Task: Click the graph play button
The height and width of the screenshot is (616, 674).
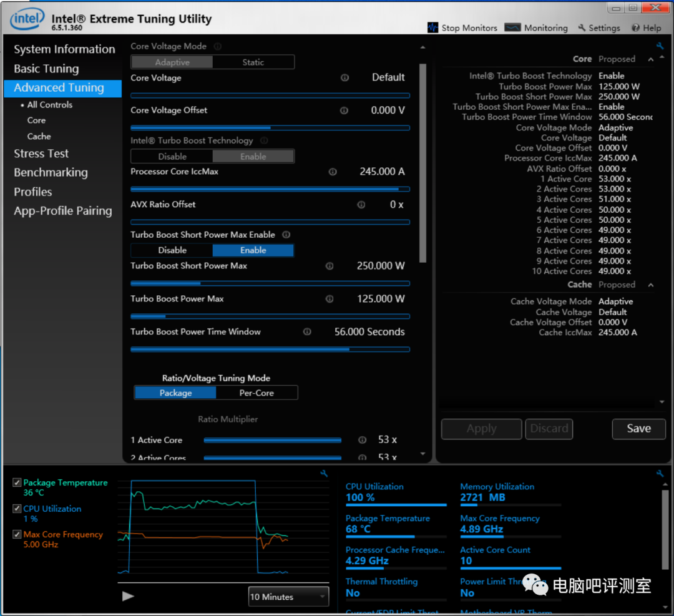Action: coord(128,596)
